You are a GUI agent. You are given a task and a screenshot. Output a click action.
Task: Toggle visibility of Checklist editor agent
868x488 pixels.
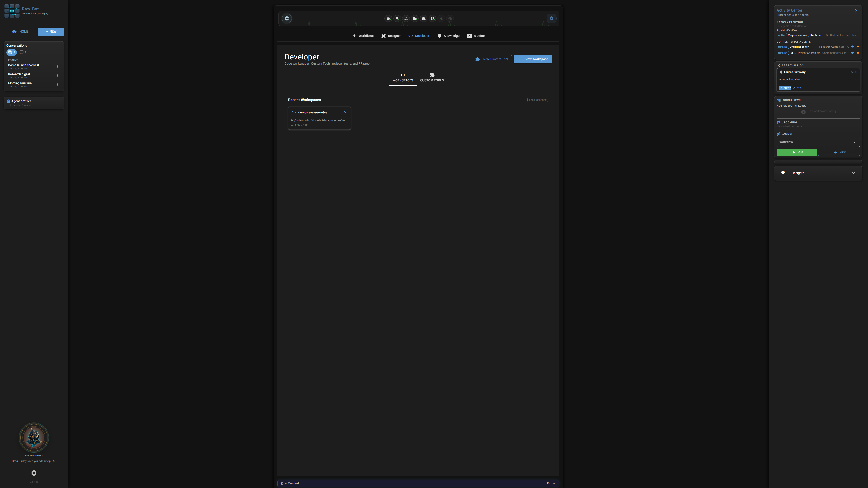point(852,47)
